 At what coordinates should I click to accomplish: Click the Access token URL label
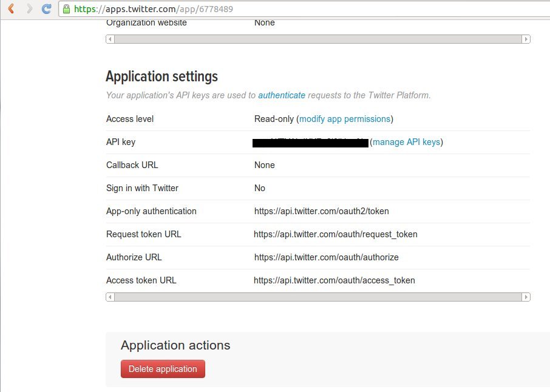point(141,280)
